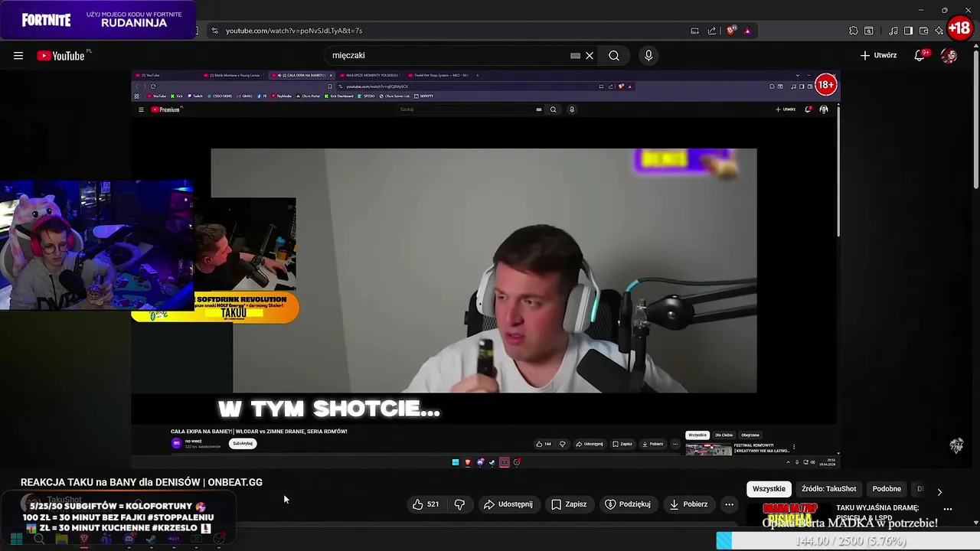Click the Udostępnij share button

(x=508, y=504)
